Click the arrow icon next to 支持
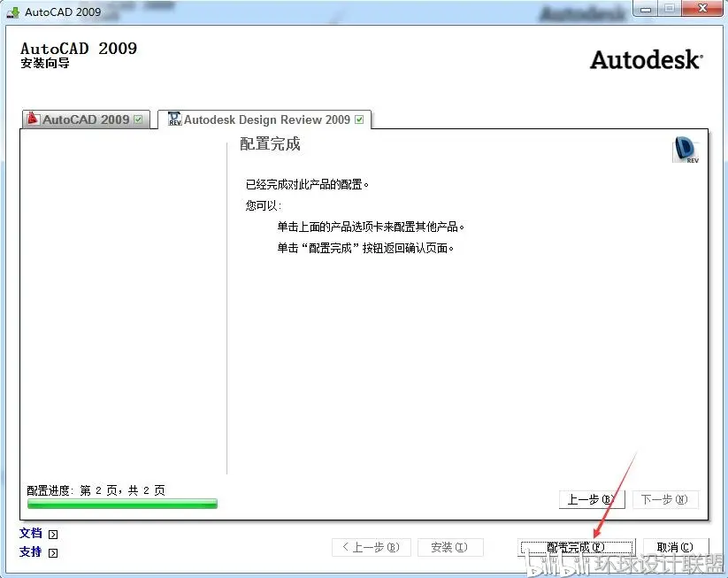728x578 pixels. coord(53,553)
